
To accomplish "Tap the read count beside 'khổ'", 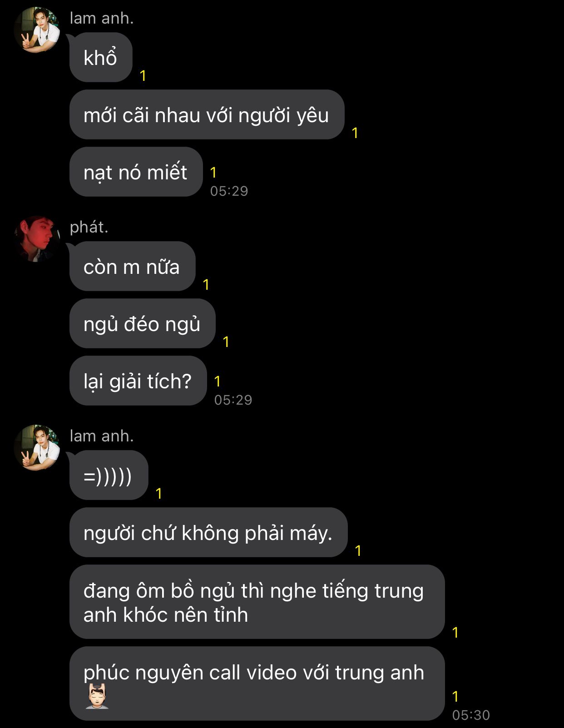I will [143, 76].
